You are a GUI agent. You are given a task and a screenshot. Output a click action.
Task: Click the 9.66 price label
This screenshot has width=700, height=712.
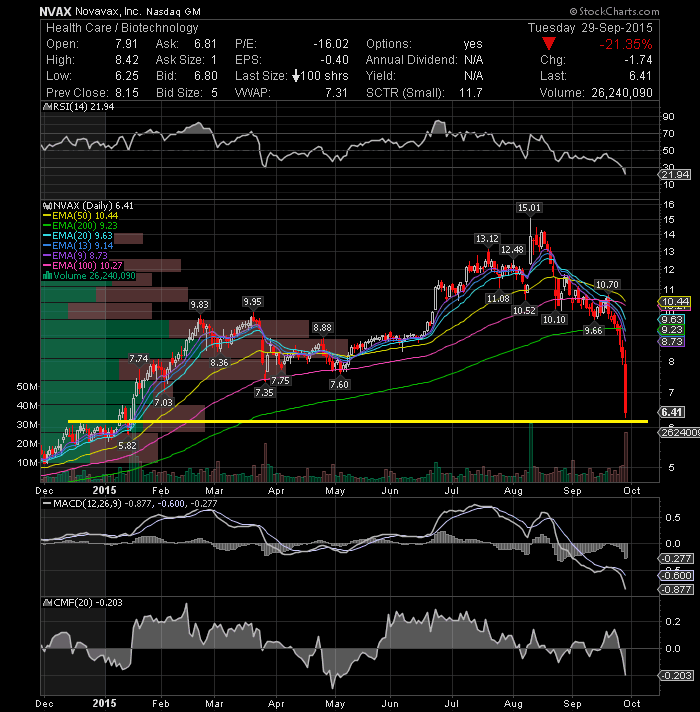(x=593, y=331)
